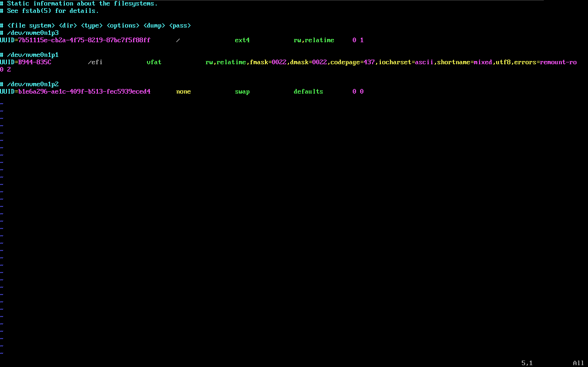
Task: Click the '# /dev/nvme0n1p3' comment
Action: click(x=29, y=33)
